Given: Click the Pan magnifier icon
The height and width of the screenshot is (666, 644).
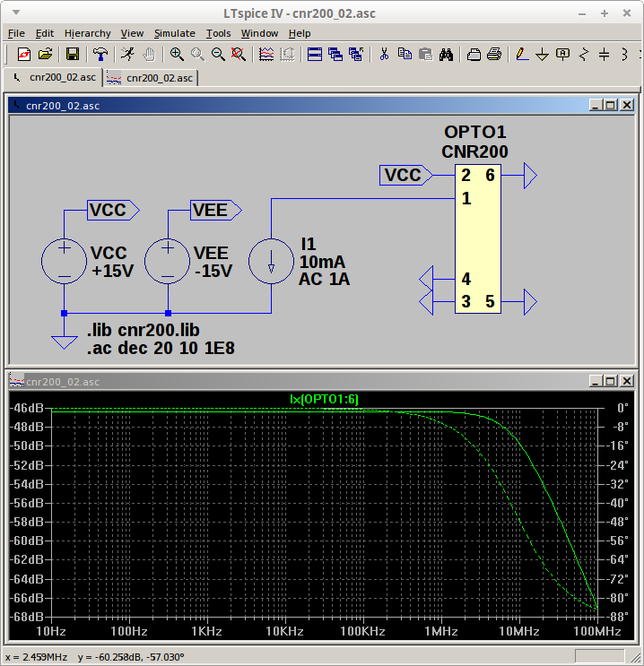Looking at the screenshot, I should point(197,55).
